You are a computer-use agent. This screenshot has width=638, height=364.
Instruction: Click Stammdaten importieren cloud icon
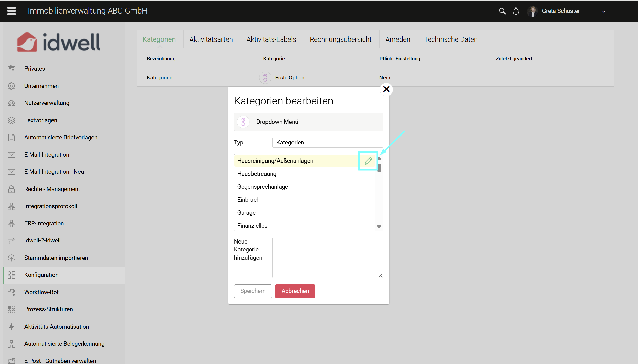tap(11, 258)
